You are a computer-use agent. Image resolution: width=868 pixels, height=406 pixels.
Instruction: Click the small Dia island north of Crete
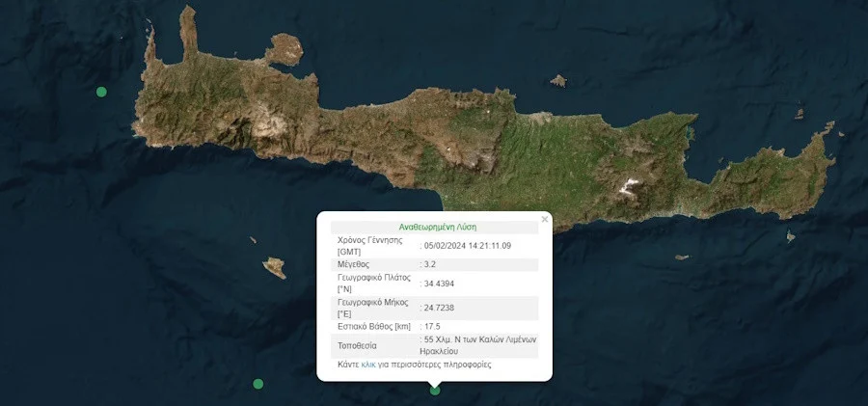[x=556, y=82]
